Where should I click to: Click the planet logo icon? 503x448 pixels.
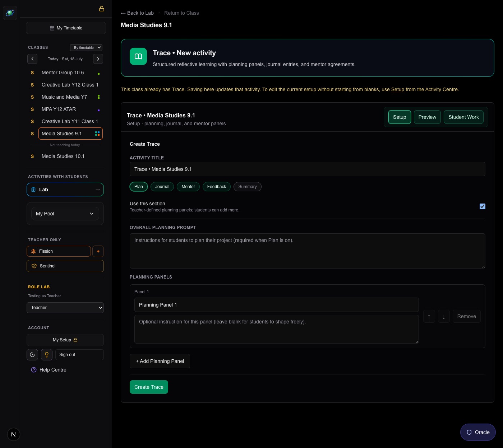click(x=10, y=13)
